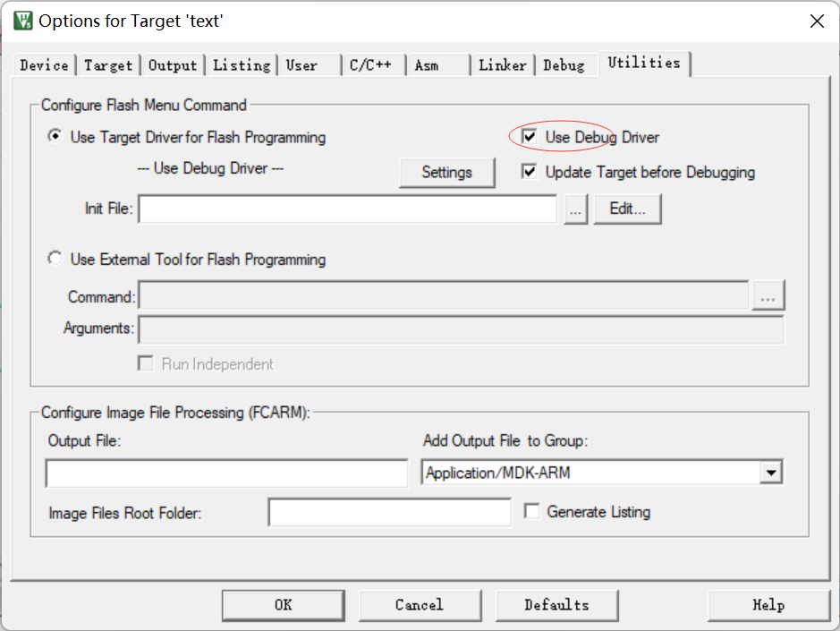The height and width of the screenshot is (631, 840).
Task: Open flash driver Settings
Action: 446,172
